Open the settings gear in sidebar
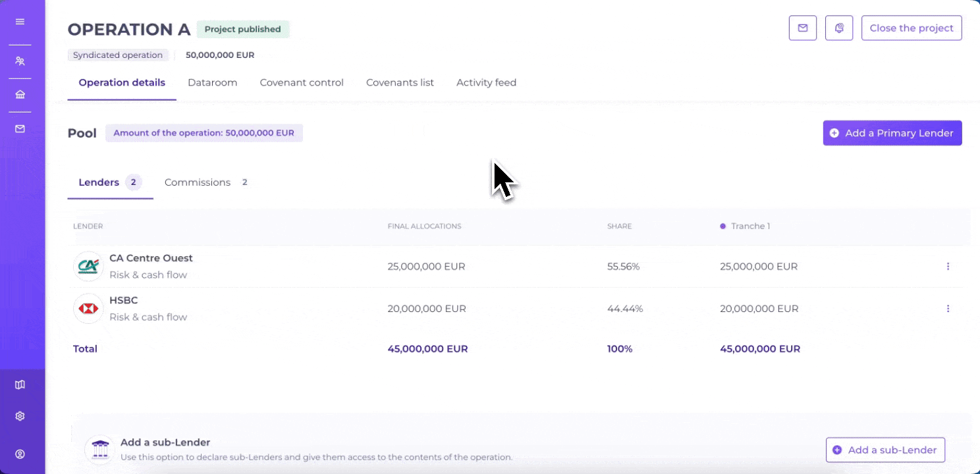Image resolution: width=980 pixels, height=474 pixels. (20, 416)
